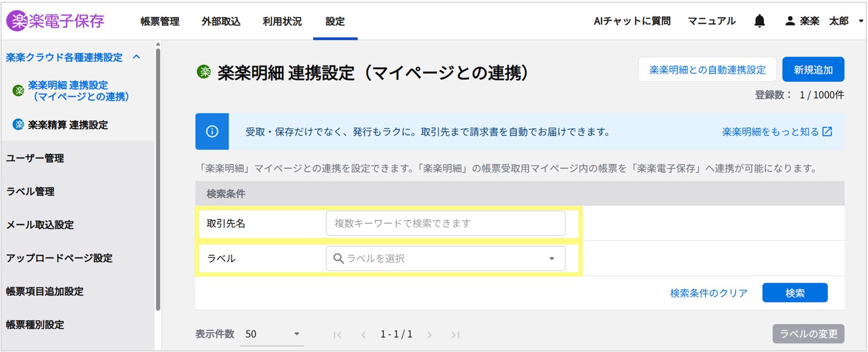
Task: Click the blue icon beside 楽楽精算 連携設定 in the sidebar
Action: click(18, 125)
